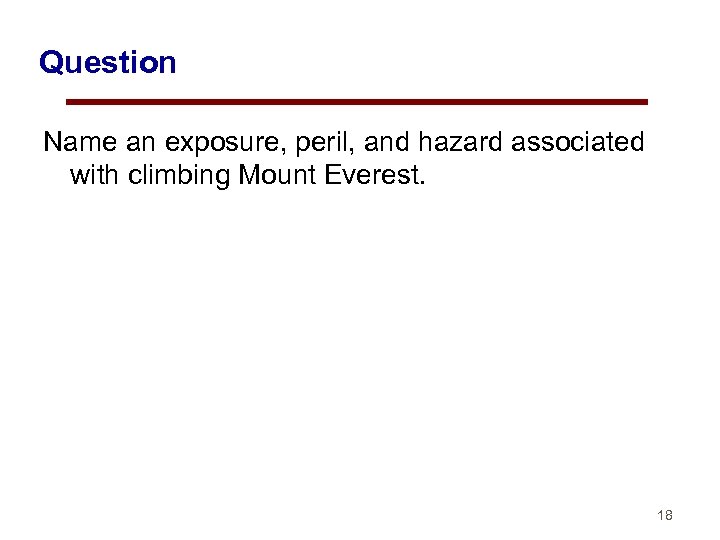Click the letter "Q" in the title
The width and height of the screenshot is (720, 540).
[51, 63]
